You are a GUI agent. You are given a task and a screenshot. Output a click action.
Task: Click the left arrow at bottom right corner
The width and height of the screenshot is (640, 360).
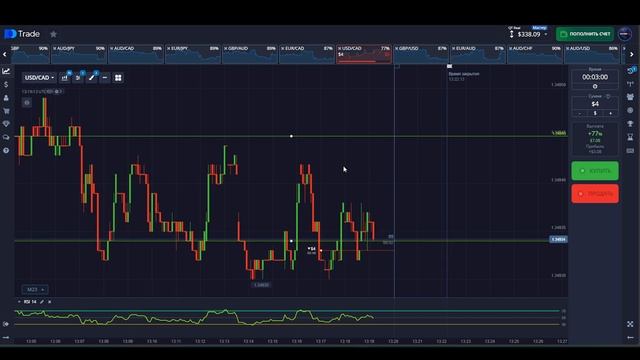click(x=631, y=338)
